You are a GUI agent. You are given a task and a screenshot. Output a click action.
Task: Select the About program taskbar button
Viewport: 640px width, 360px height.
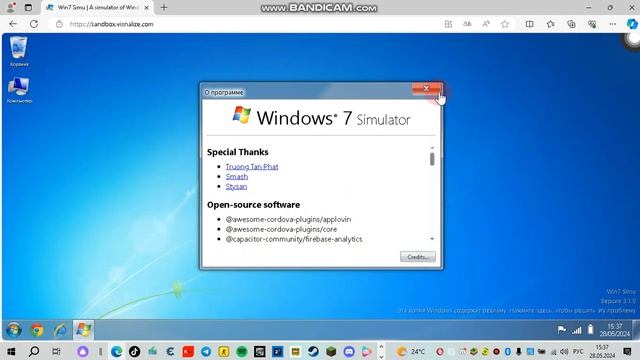(x=83, y=330)
